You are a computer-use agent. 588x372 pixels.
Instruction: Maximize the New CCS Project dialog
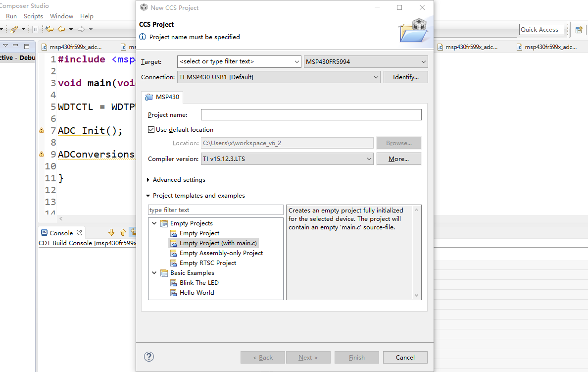point(399,7)
